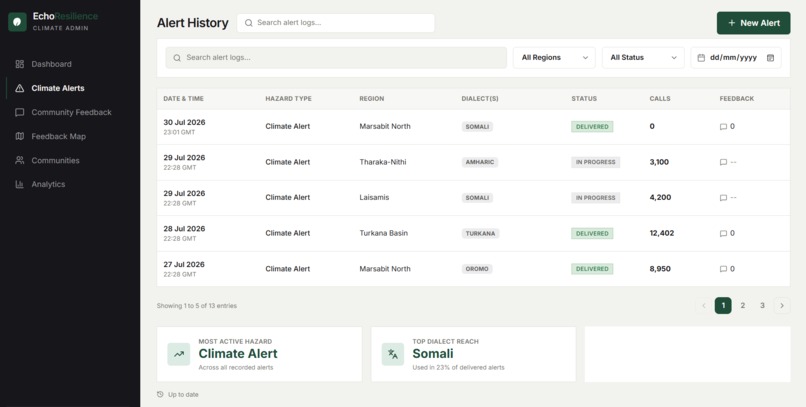Click the Most Active Hazard trend icon
The height and width of the screenshot is (407, 806).
[x=179, y=354]
